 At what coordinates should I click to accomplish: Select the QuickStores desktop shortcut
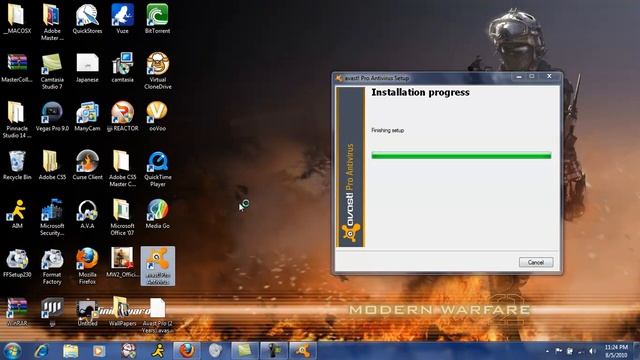tap(87, 18)
